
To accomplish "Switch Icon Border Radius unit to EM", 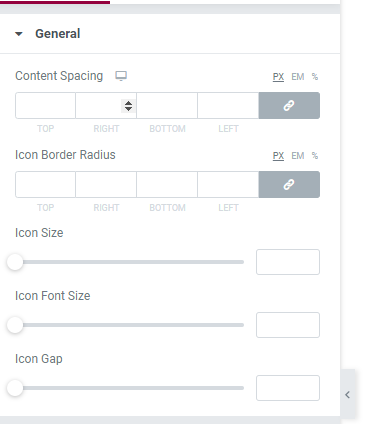I will coord(298,156).
